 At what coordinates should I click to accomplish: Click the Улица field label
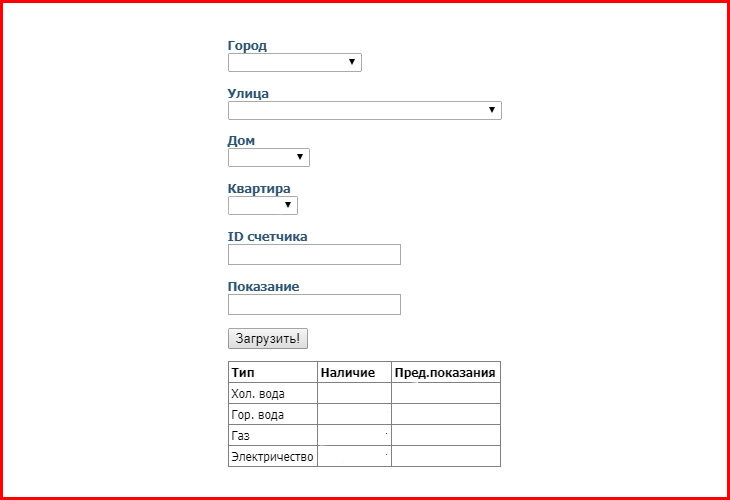pos(248,94)
